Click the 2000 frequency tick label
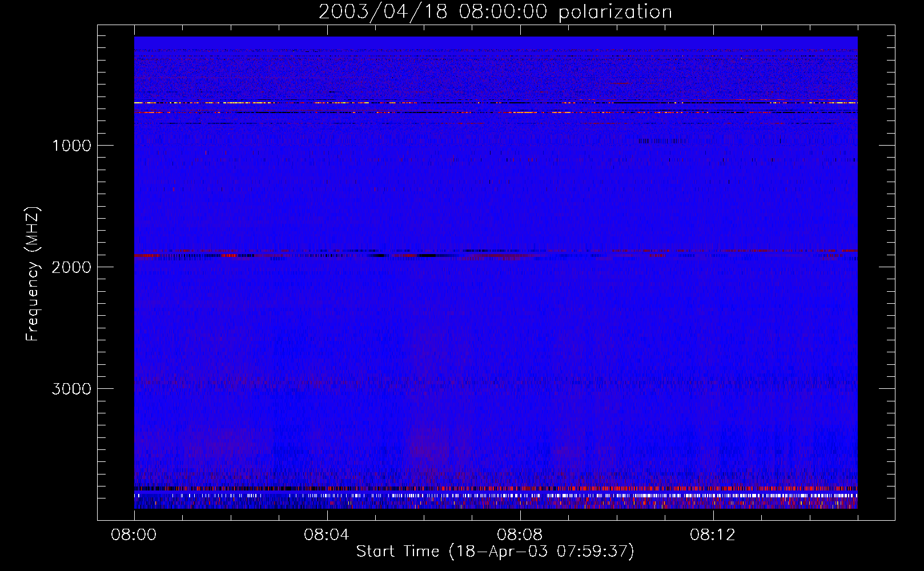This screenshot has height=571, width=924. (x=71, y=267)
